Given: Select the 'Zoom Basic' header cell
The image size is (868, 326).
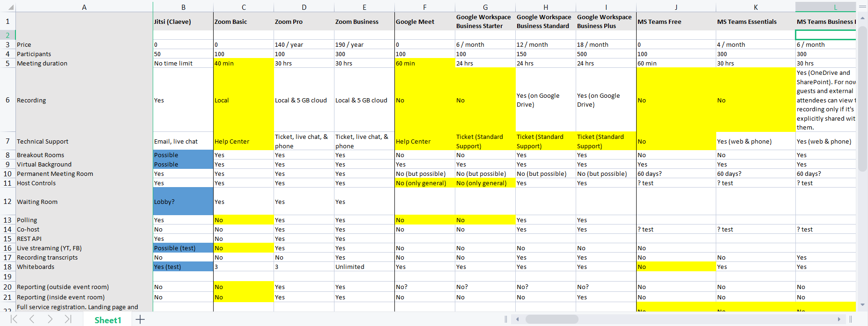Looking at the screenshot, I should 244,22.
